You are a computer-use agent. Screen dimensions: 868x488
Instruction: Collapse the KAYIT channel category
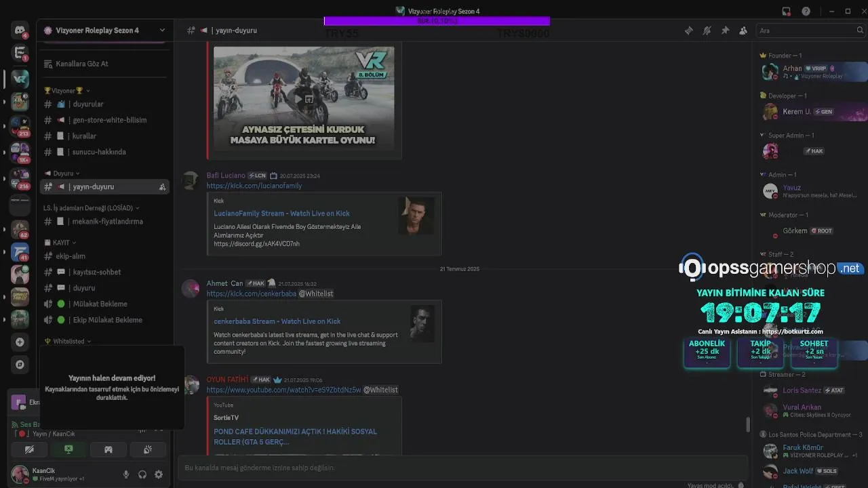60,242
